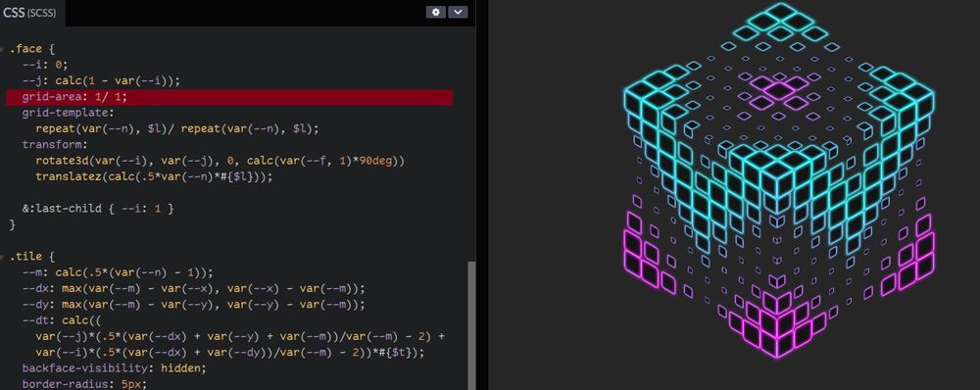Click the '&:last-child { --i: 1 }' line
Screen dimensions: 980x390
97,209
